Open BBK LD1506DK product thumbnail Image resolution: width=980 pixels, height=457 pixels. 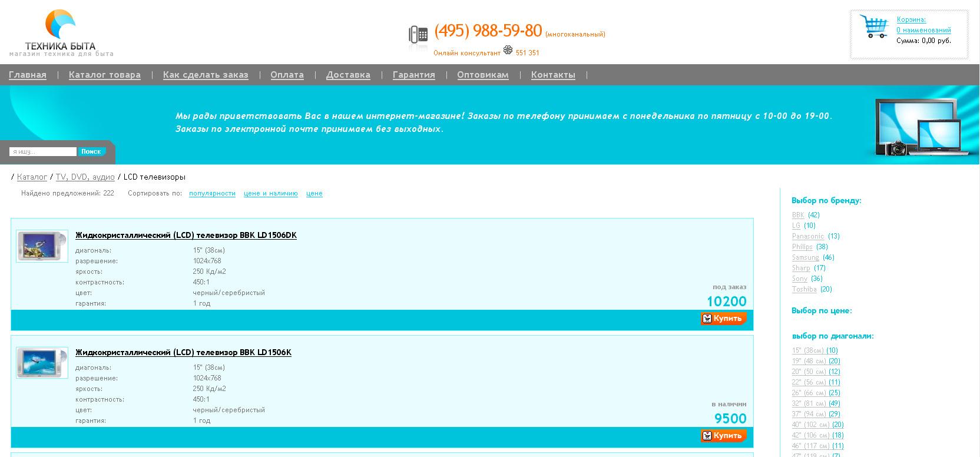point(42,246)
